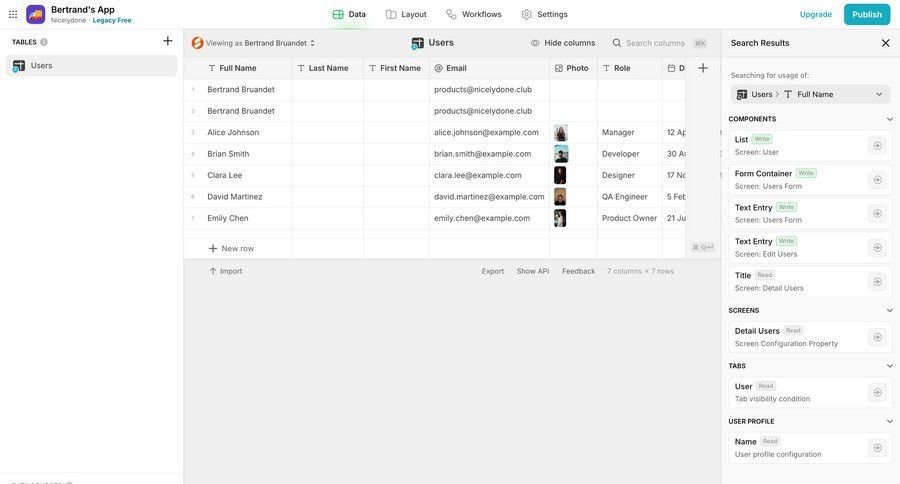The height and width of the screenshot is (484, 900).
Task: Click the target icon beside List component
Action: 877,146
